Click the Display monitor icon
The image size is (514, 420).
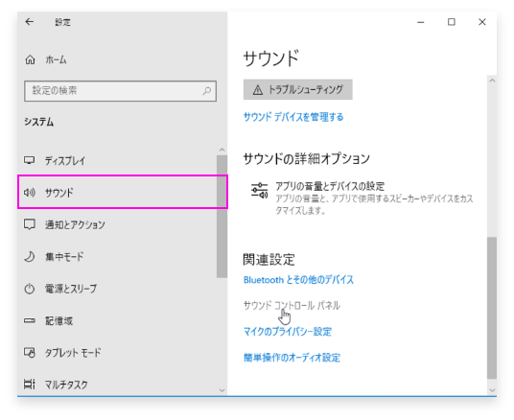click(29, 160)
